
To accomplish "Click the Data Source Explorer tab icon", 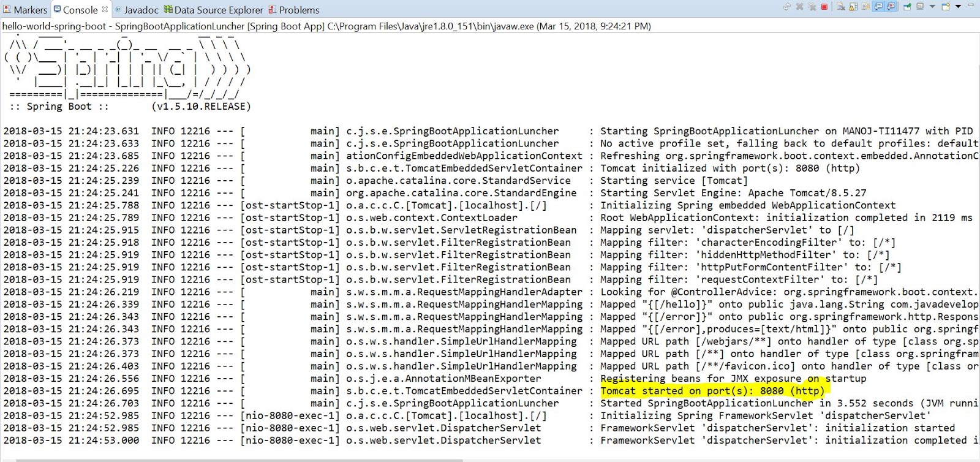I will click(168, 9).
